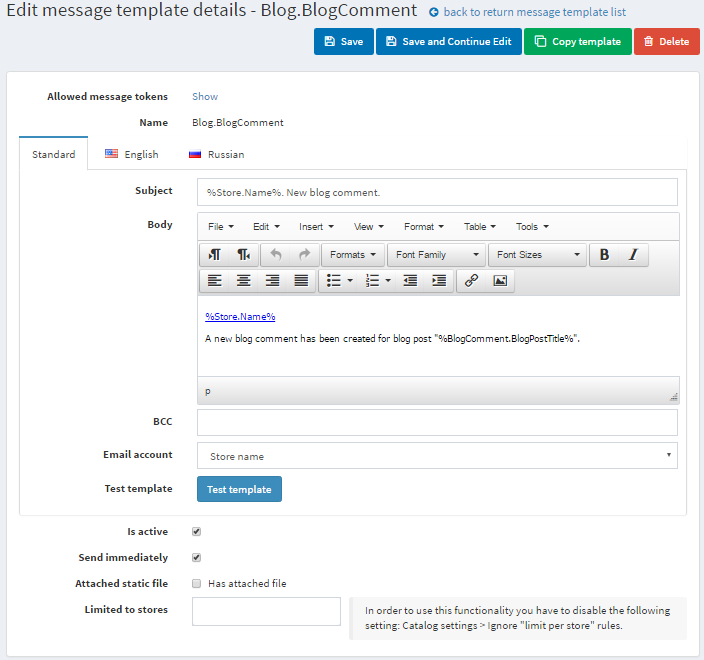Click the Blog.BlogComment name value
The width and height of the screenshot is (704, 660).
click(x=238, y=123)
